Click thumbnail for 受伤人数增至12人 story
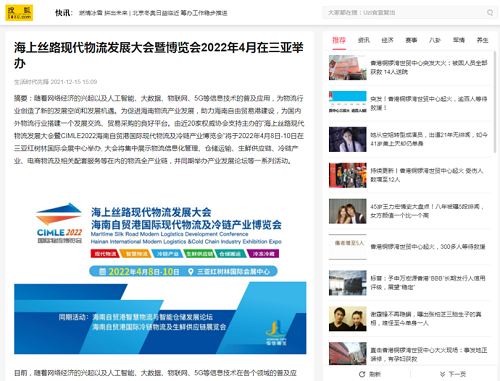Screen dimensions: 500x381 [348, 175]
